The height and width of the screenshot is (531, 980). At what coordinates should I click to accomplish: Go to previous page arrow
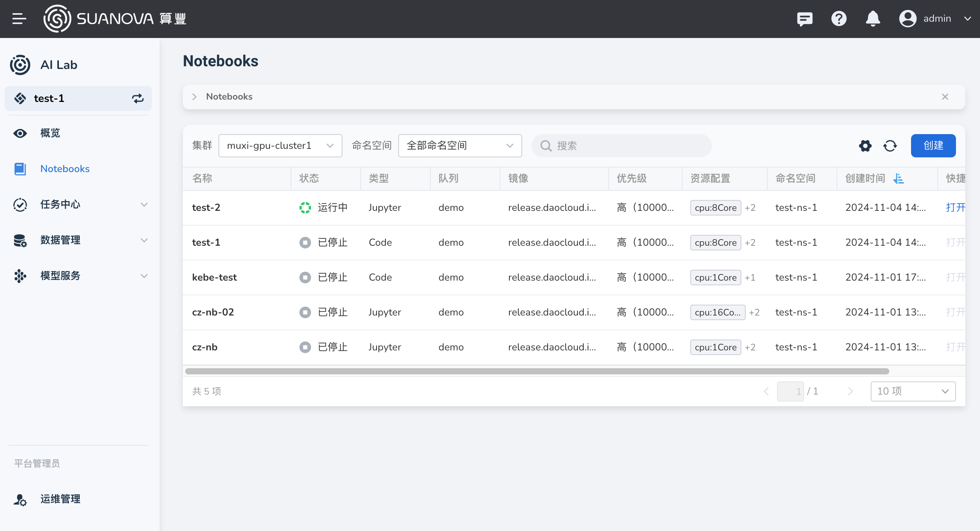coord(766,391)
